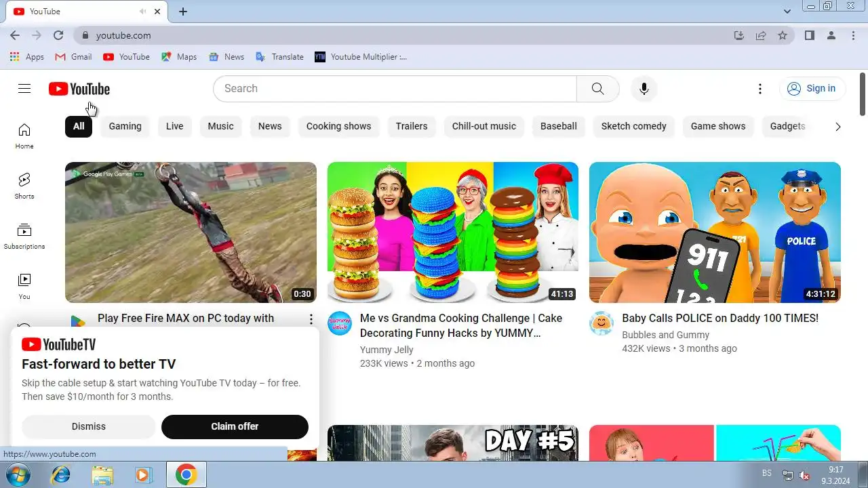Click the search magnifier button
The width and height of the screenshot is (868, 488).
click(597, 89)
